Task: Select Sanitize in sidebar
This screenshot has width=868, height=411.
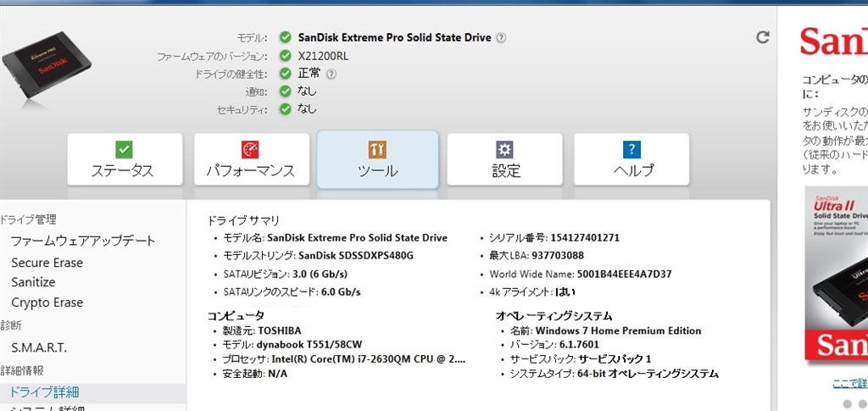Action: (x=33, y=282)
